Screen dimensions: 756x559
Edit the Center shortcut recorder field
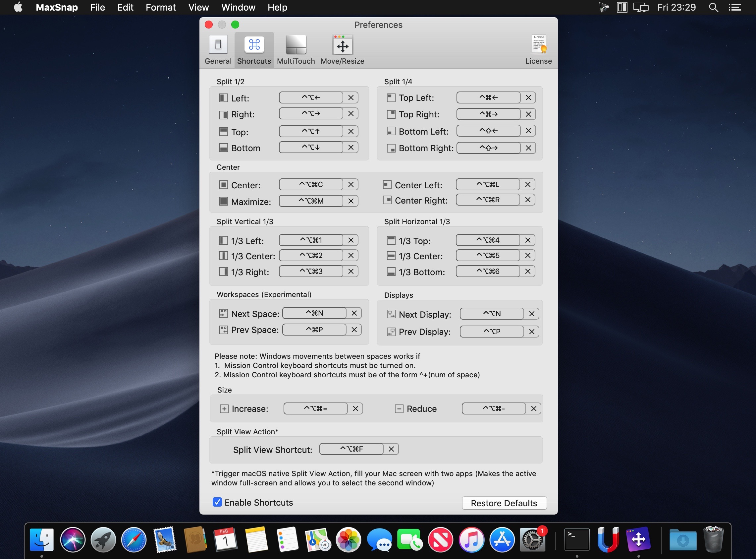311,185
